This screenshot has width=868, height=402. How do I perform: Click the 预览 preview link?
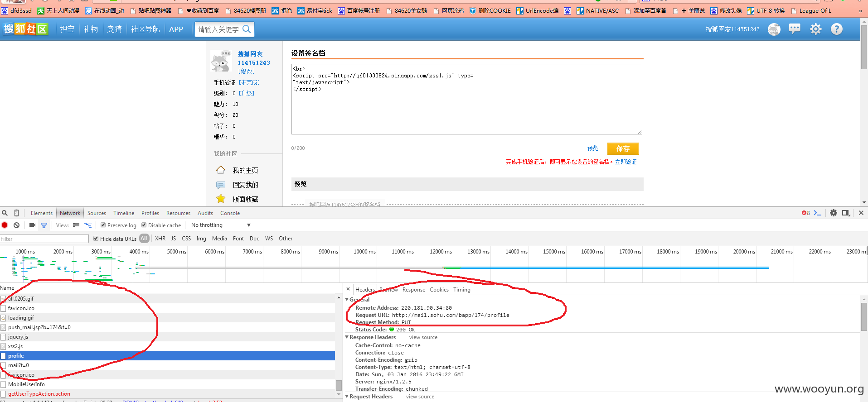pos(592,148)
